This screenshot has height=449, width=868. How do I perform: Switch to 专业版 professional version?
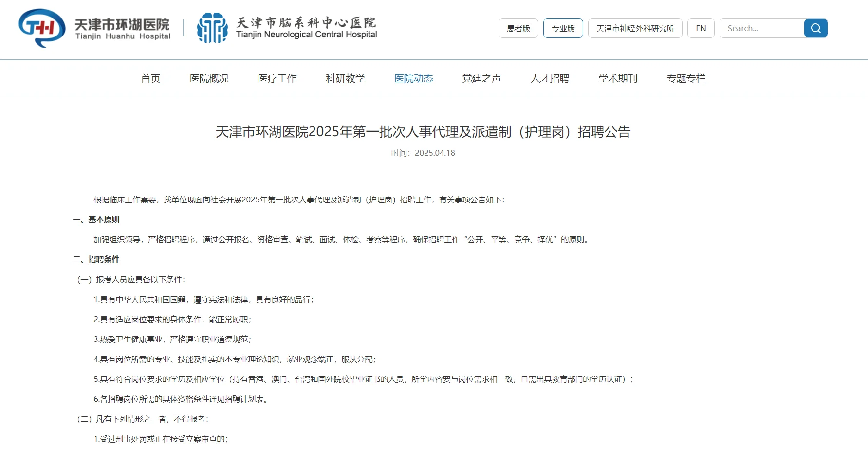pyautogui.click(x=563, y=28)
